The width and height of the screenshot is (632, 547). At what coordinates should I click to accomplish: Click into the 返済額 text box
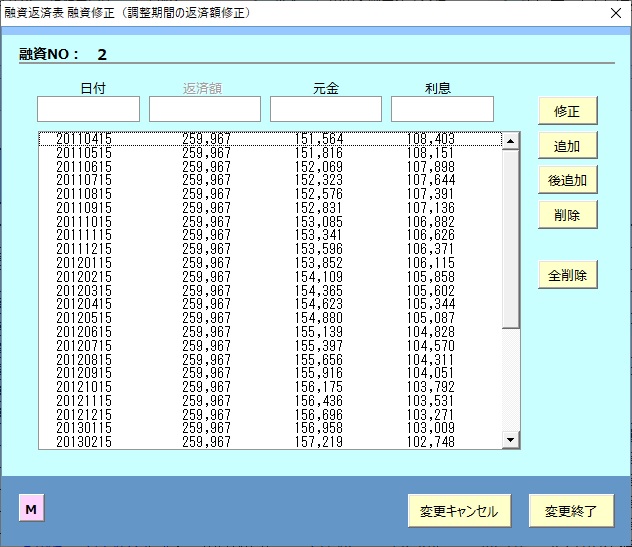pos(204,109)
